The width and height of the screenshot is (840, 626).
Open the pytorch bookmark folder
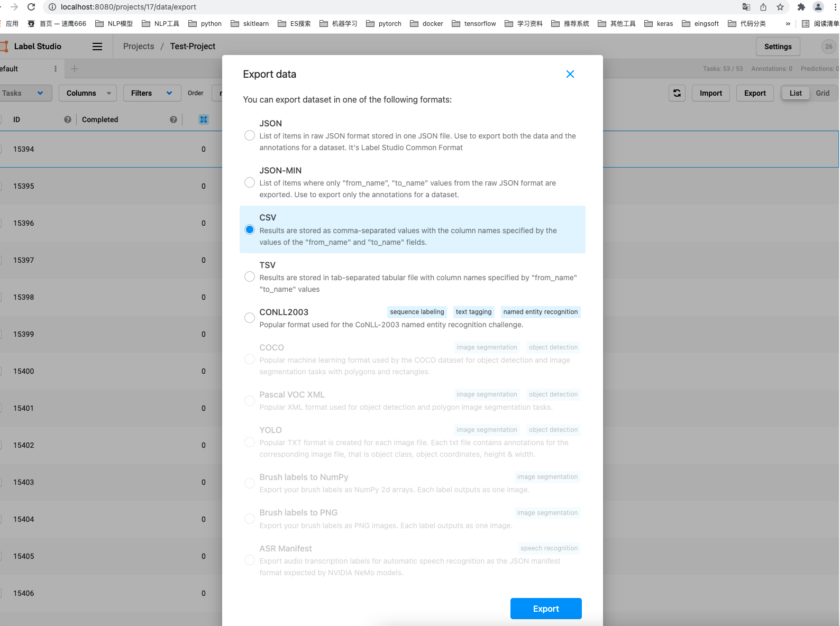384,24
